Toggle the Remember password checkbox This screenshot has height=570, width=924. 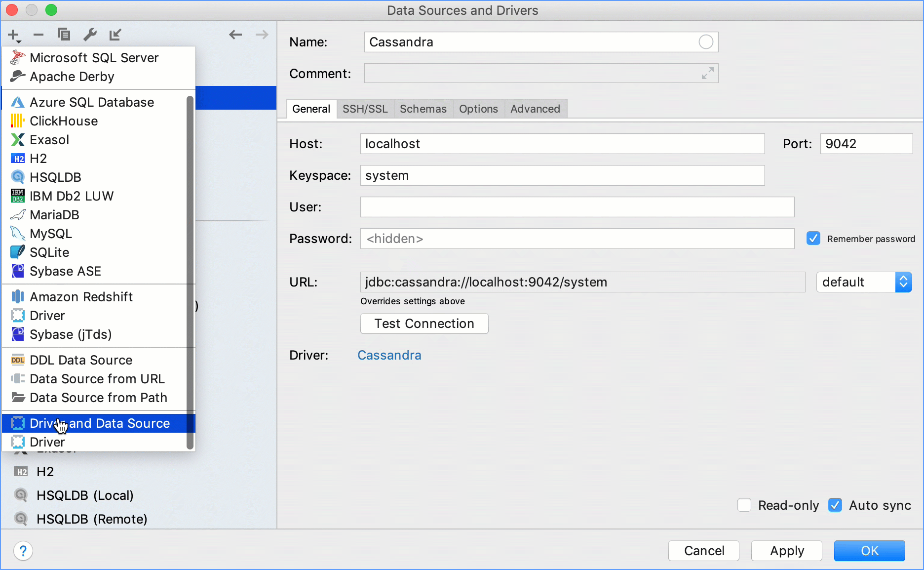813,239
